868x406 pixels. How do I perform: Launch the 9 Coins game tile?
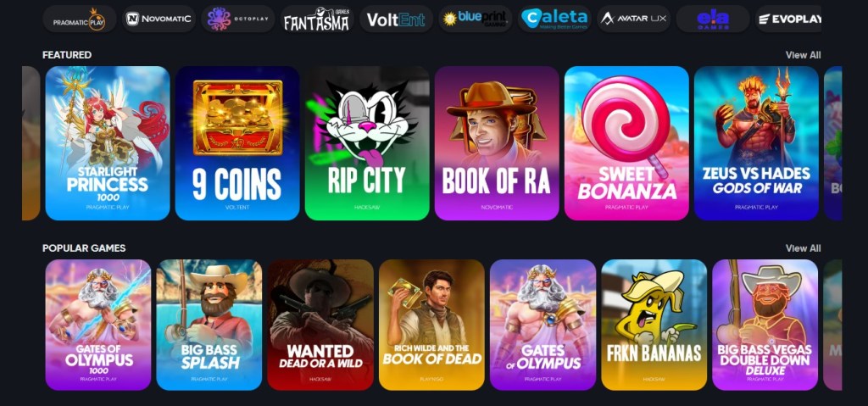237,143
